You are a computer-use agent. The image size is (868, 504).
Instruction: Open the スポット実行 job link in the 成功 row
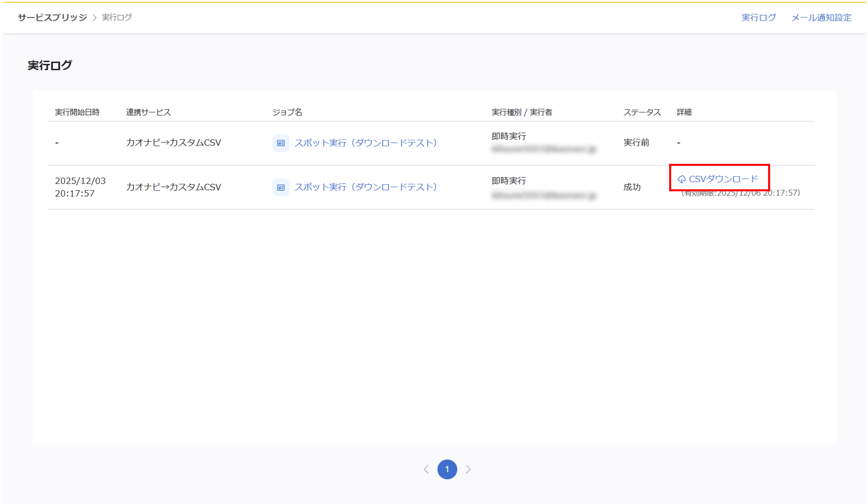coord(366,187)
